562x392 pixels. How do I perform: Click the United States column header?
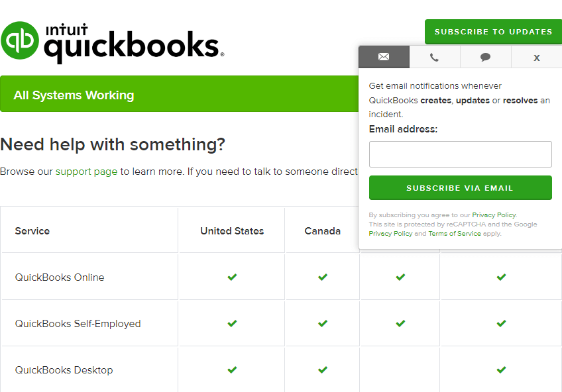pos(232,231)
